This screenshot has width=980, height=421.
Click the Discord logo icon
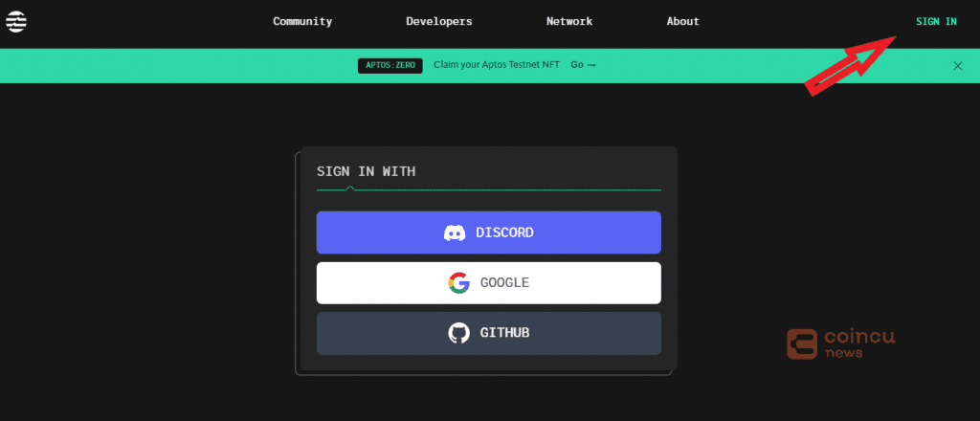pos(455,233)
